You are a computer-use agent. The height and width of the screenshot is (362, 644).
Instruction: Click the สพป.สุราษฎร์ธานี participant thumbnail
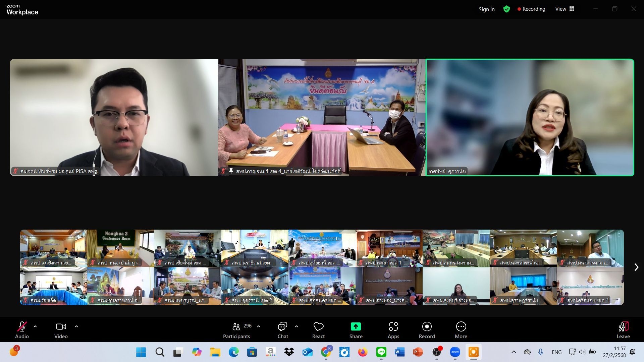click(x=523, y=286)
